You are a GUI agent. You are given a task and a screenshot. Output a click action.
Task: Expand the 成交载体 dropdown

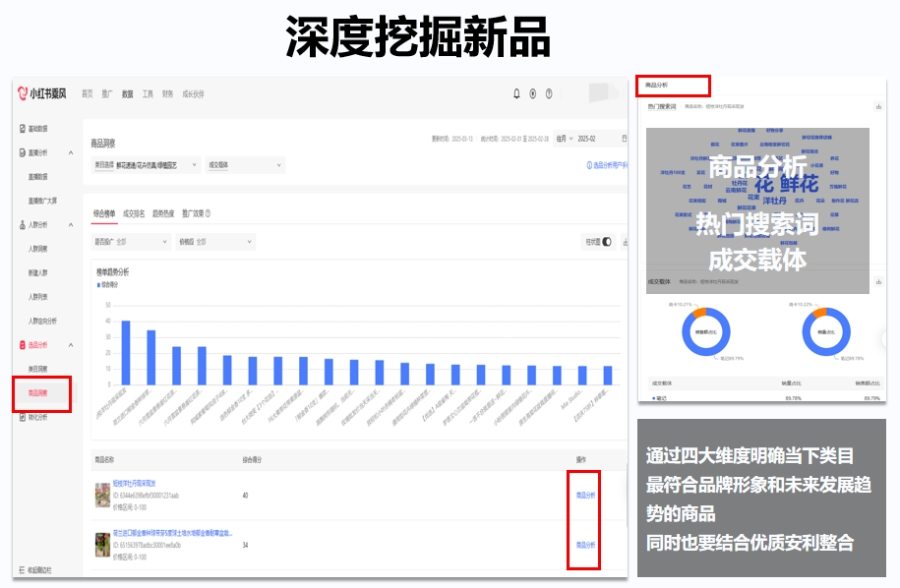tap(241, 166)
